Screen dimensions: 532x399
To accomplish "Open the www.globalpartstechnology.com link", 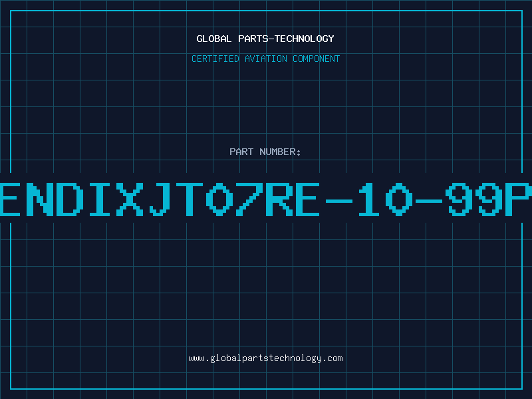I will (x=265, y=358).
